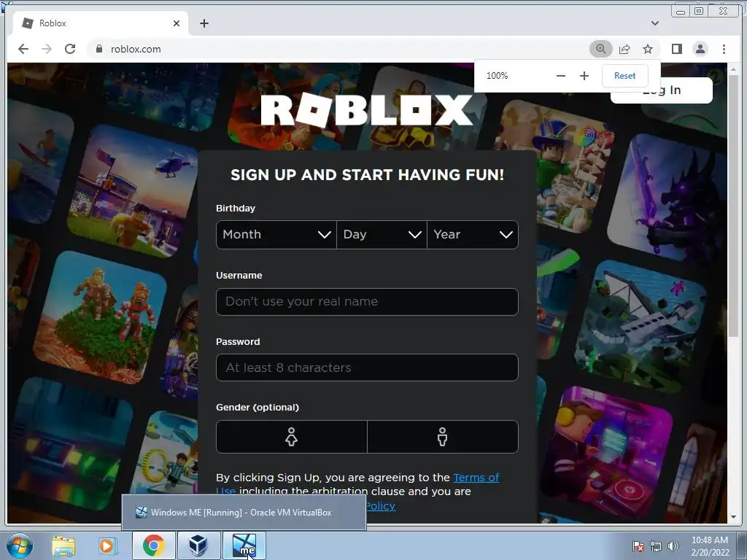
Task: Close the Roblox tab
Action: (177, 23)
